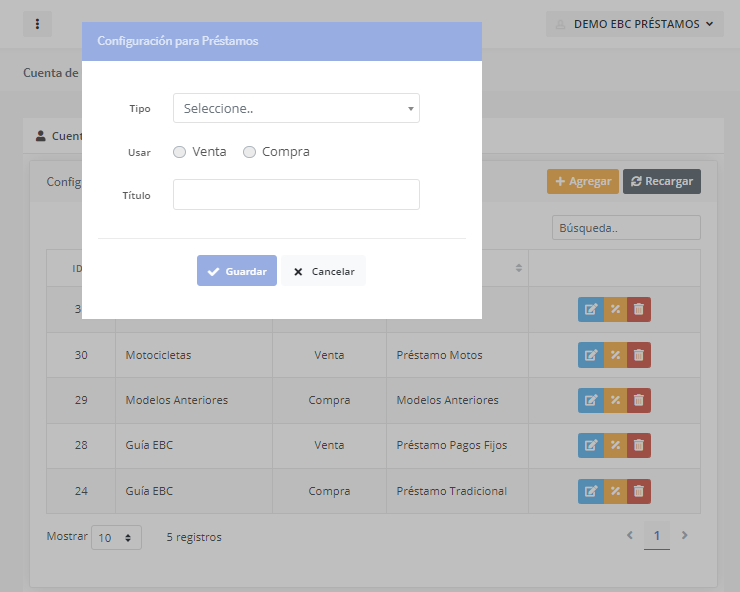Screen dimensions: 740x592
Task: Delete the Motocicletas row using trash icon
Action: (x=639, y=355)
